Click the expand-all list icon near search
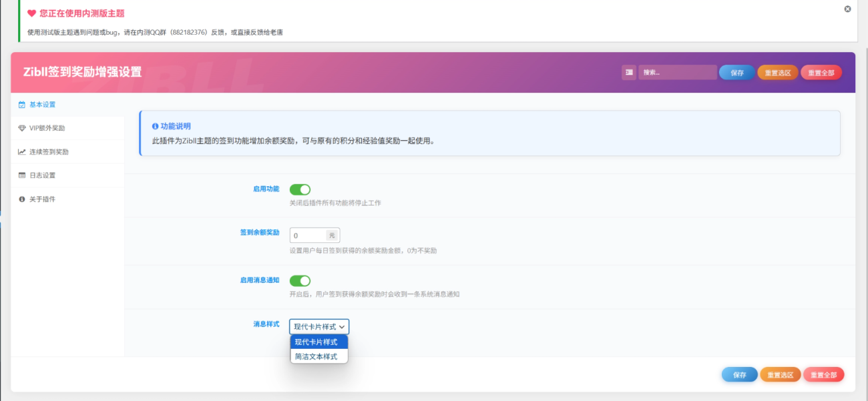Viewport: 868px width, 401px height. [x=629, y=73]
